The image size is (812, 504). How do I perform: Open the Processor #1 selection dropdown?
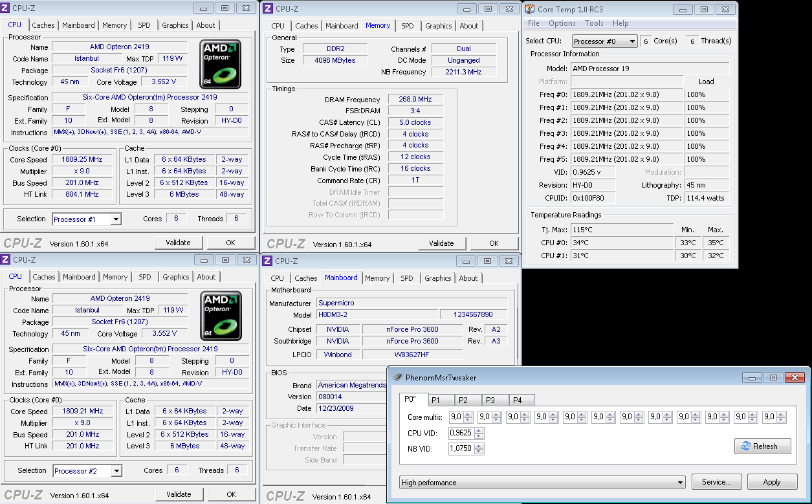pos(116,219)
